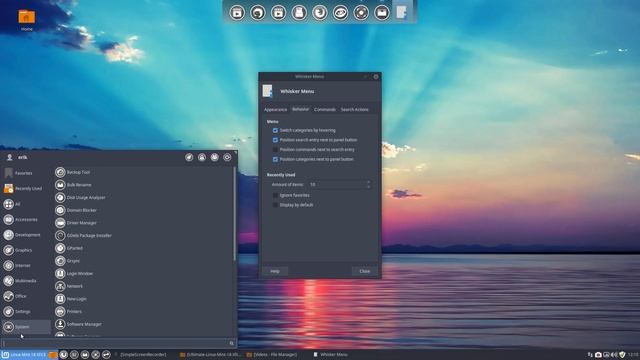Click the Amount of items number field

pyautogui.click(x=337, y=184)
